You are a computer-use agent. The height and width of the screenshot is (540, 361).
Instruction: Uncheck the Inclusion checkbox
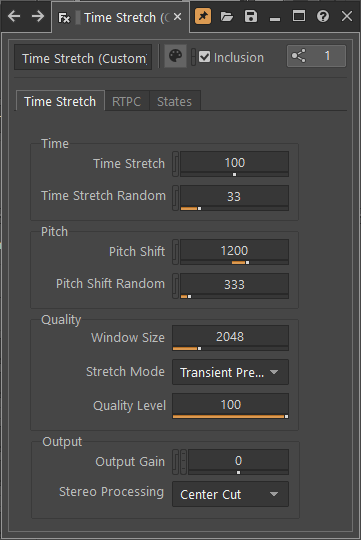click(205, 57)
